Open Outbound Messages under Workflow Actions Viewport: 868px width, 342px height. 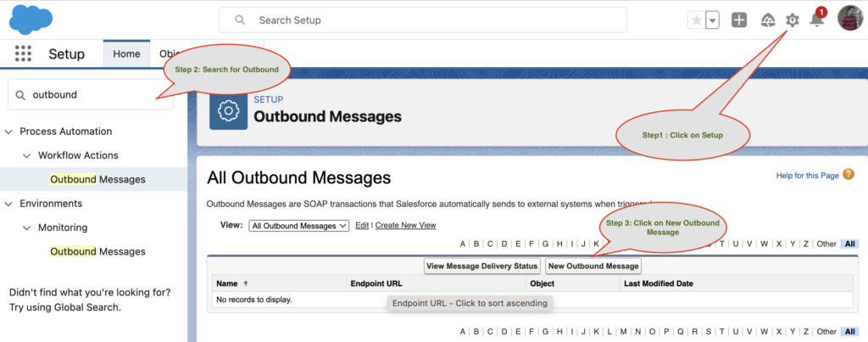[98, 180]
